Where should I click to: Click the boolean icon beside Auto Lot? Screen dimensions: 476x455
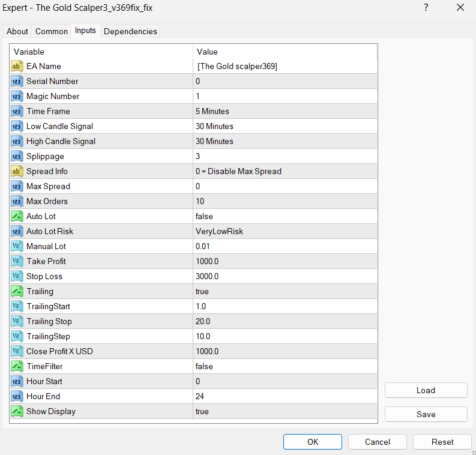(x=17, y=216)
